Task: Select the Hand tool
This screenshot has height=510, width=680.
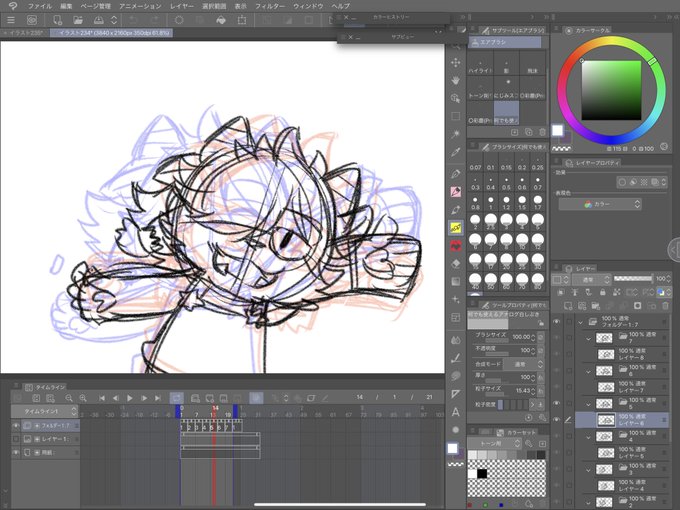Action: click(x=455, y=80)
